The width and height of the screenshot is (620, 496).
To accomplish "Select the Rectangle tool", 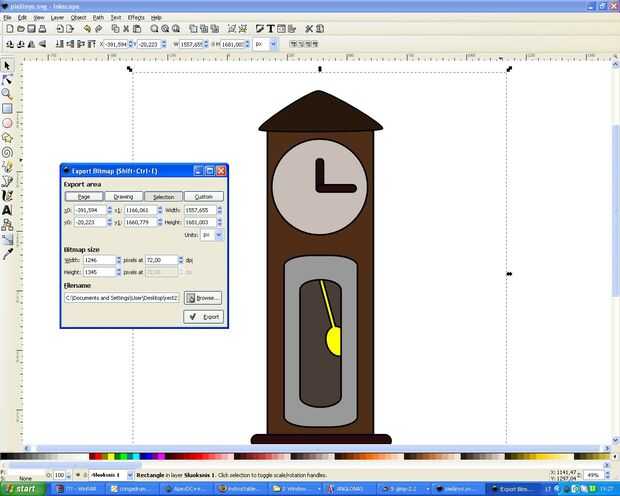I will pyautogui.click(x=7, y=108).
